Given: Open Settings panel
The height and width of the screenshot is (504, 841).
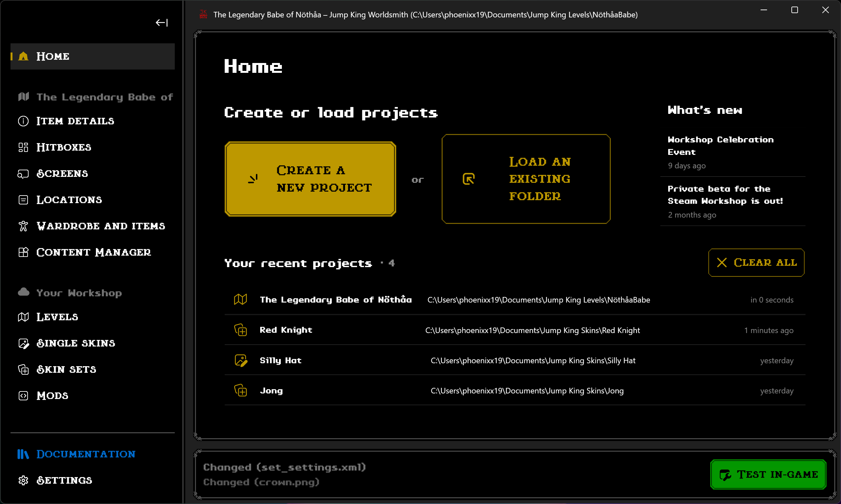Looking at the screenshot, I should (x=65, y=480).
